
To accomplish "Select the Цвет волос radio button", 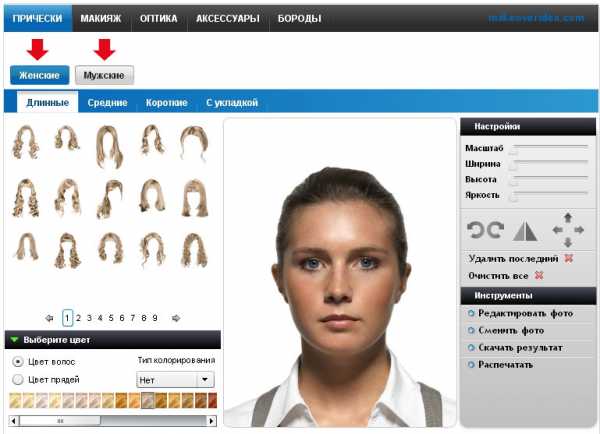I will [x=18, y=361].
